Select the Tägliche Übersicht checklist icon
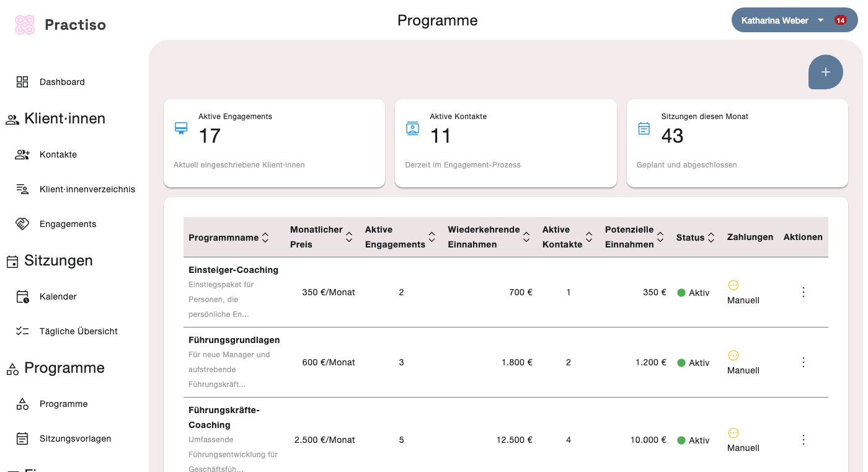Viewport: 868px width, 472px height. coord(22,331)
